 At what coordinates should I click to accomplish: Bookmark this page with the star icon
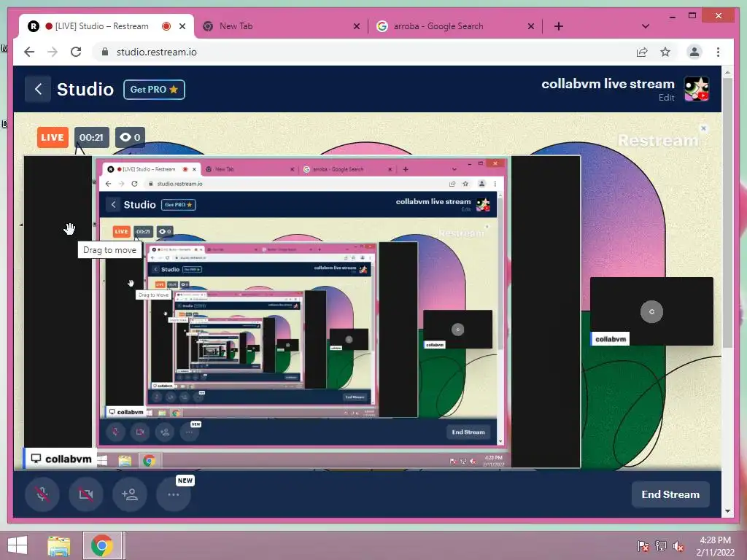pos(665,52)
